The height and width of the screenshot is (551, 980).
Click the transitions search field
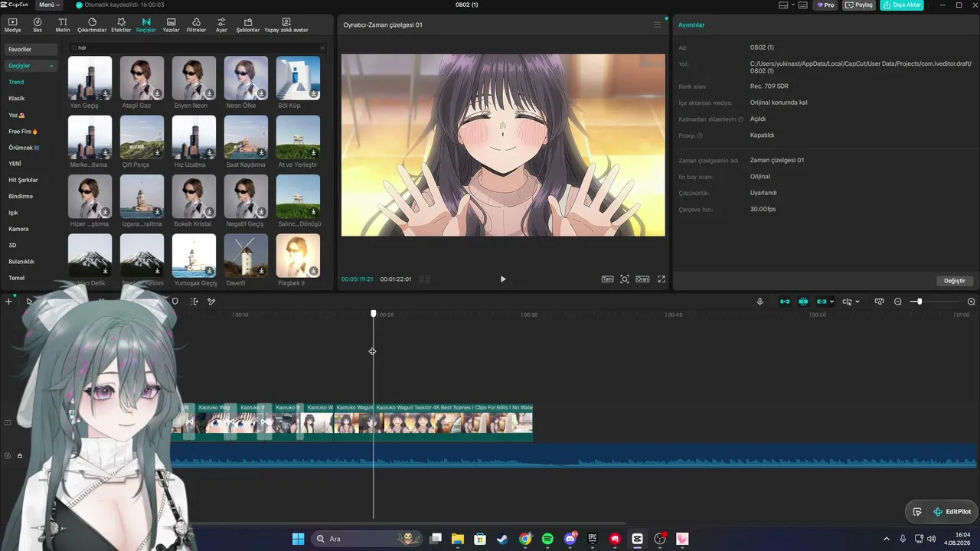[x=199, y=47]
